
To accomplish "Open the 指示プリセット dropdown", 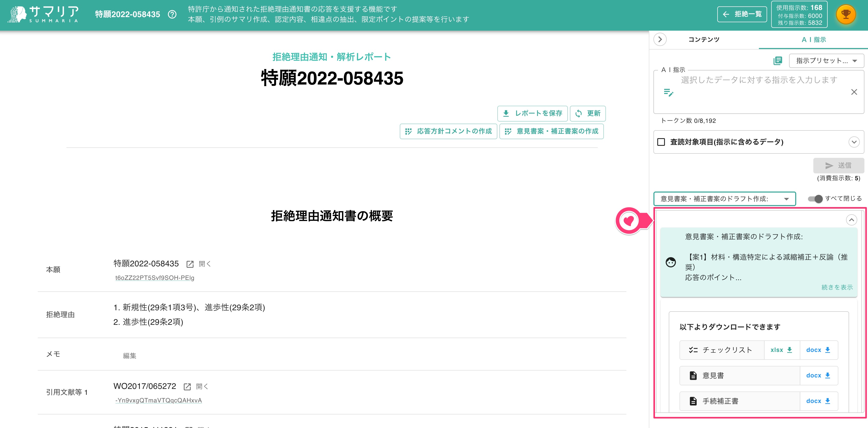I will click(x=826, y=61).
